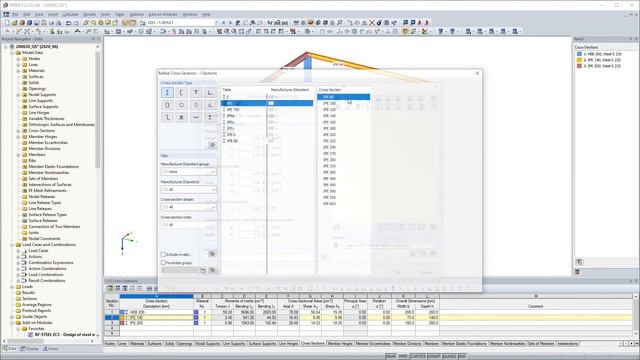
Task: Open the Help menu
Action: (x=206, y=14)
